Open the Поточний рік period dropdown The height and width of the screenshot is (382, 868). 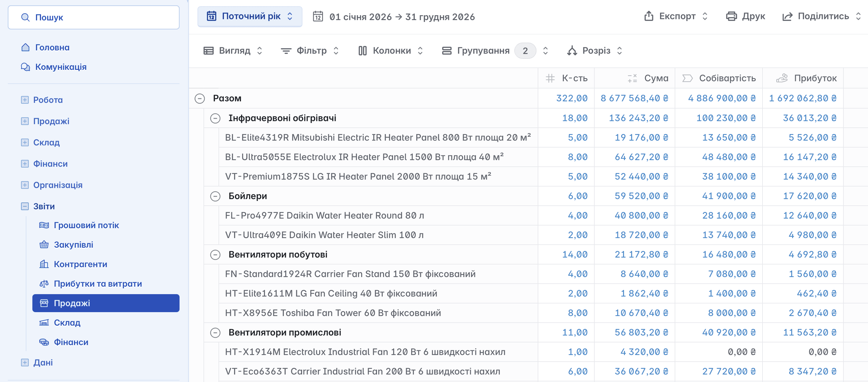point(250,16)
